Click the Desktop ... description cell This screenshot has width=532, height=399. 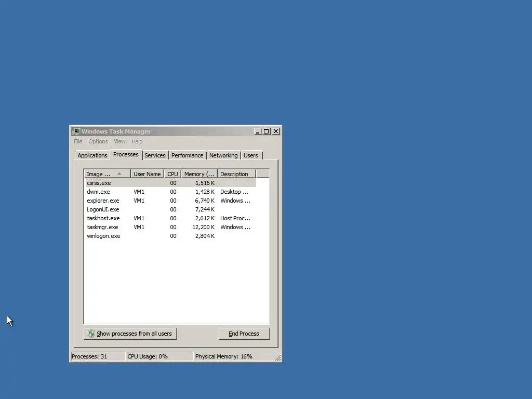(x=234, y=192)
